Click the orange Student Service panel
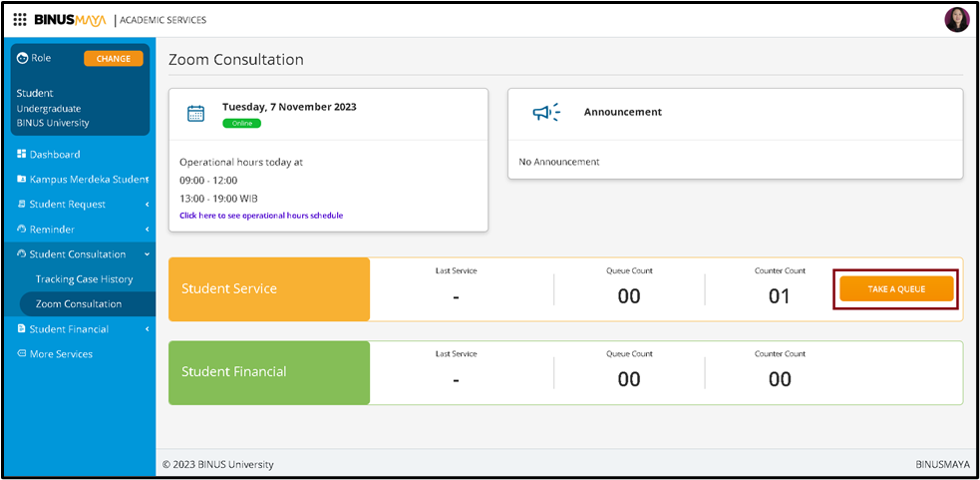 (269, 289)
